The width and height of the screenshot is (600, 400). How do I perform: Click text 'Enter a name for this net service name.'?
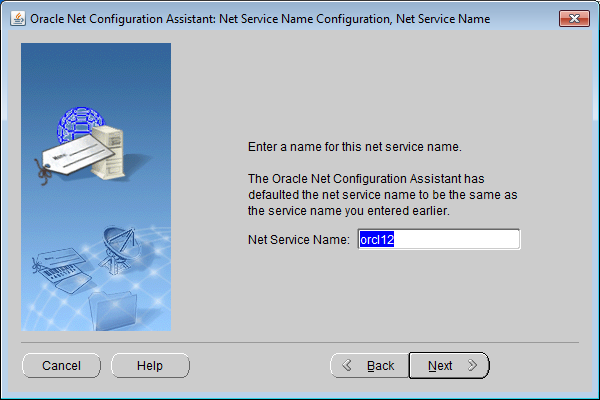tap(355, 147)
